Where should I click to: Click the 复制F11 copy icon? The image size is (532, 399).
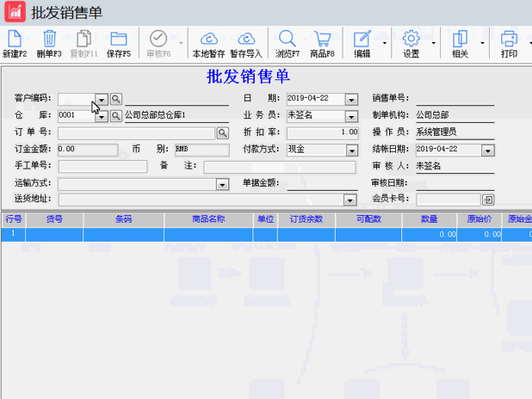pyautogui.click(x=84, y=39)
